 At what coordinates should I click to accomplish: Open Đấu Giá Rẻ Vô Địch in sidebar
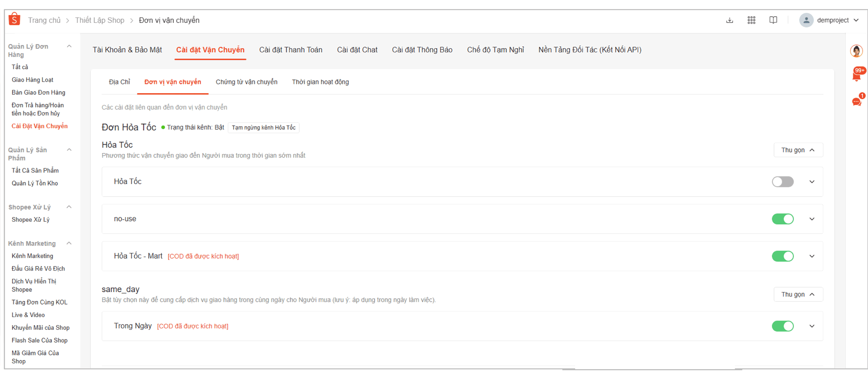38,268
